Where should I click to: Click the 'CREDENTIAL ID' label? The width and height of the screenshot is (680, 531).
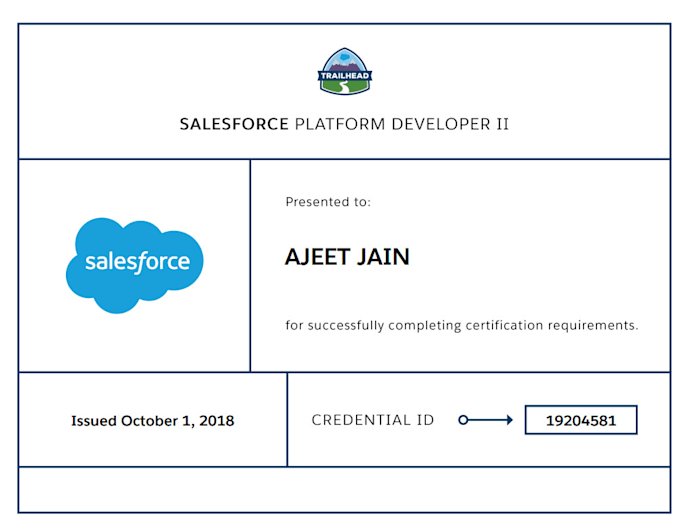coord(373,420)
